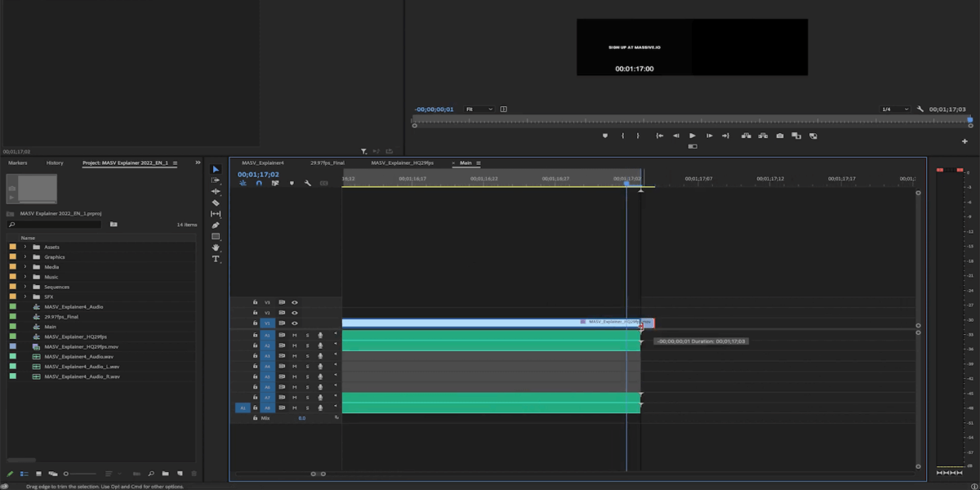Mute audio track A8

295,408
